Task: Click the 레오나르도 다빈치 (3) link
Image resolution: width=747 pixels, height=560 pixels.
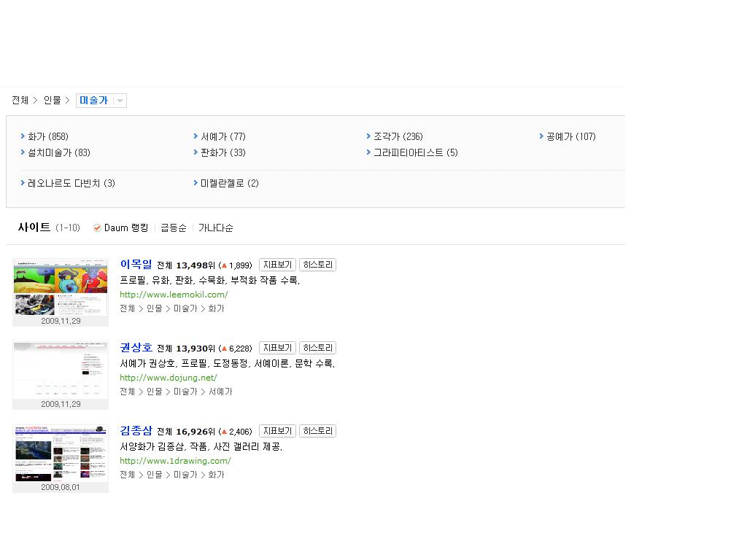Action: tap(71, 184)
